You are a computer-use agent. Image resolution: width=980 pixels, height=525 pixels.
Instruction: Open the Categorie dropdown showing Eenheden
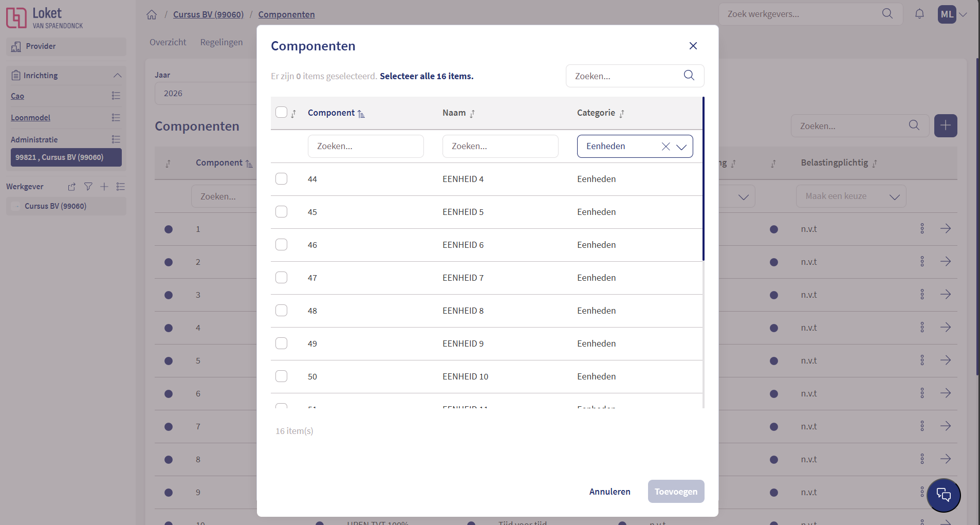tap(681, 147)
